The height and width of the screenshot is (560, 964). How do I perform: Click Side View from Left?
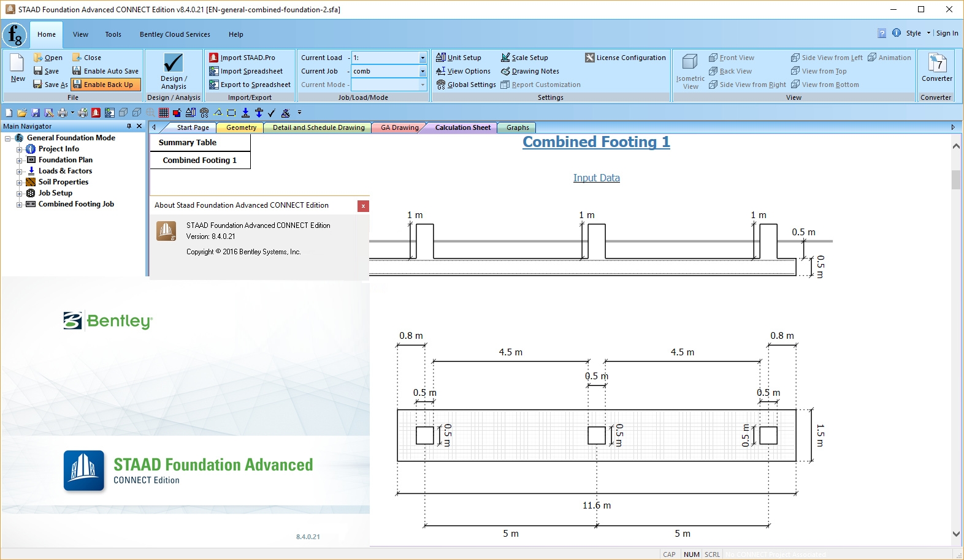pos(827,58)
